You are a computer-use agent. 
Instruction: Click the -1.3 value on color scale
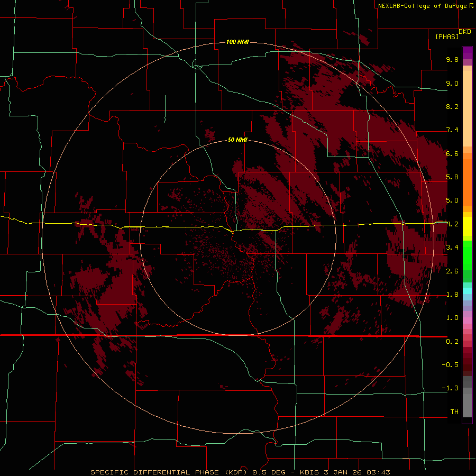450,388
